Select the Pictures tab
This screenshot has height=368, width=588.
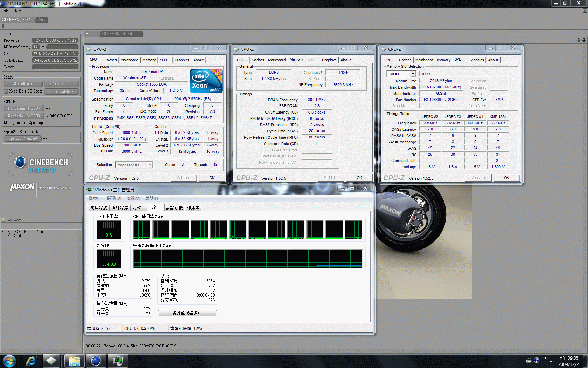coord(92,34)
